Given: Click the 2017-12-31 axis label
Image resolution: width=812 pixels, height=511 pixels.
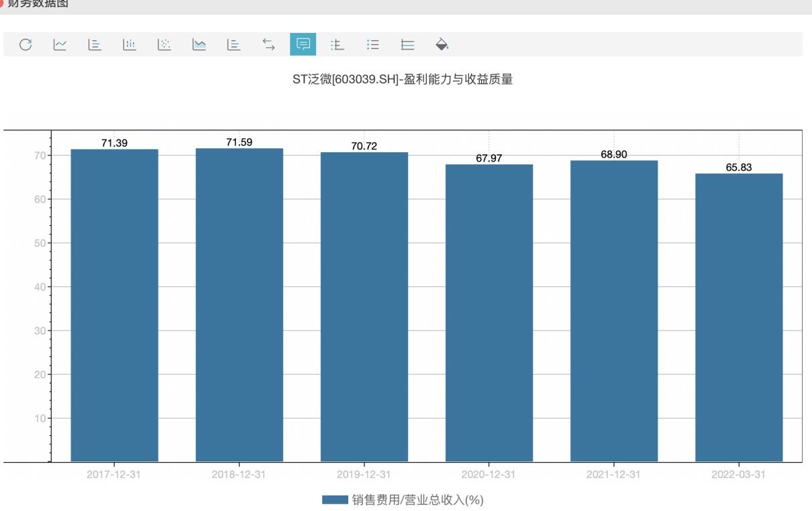Looking at the screenshot, I should (x=114, y=474).
